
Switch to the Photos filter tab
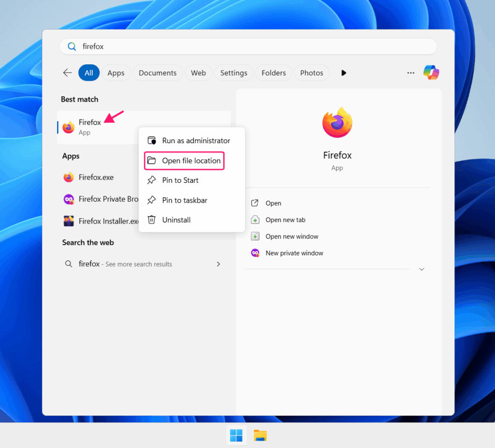pos(312,73)
